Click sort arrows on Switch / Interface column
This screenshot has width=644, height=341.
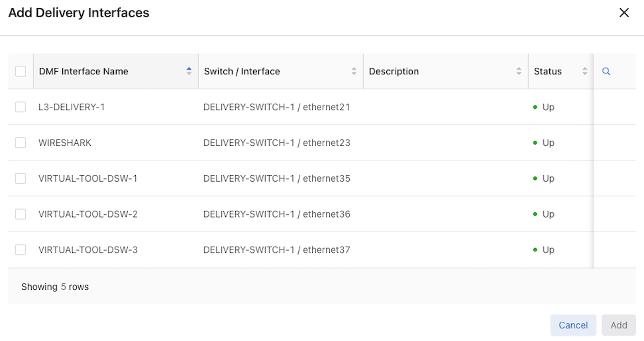(354, 72)
